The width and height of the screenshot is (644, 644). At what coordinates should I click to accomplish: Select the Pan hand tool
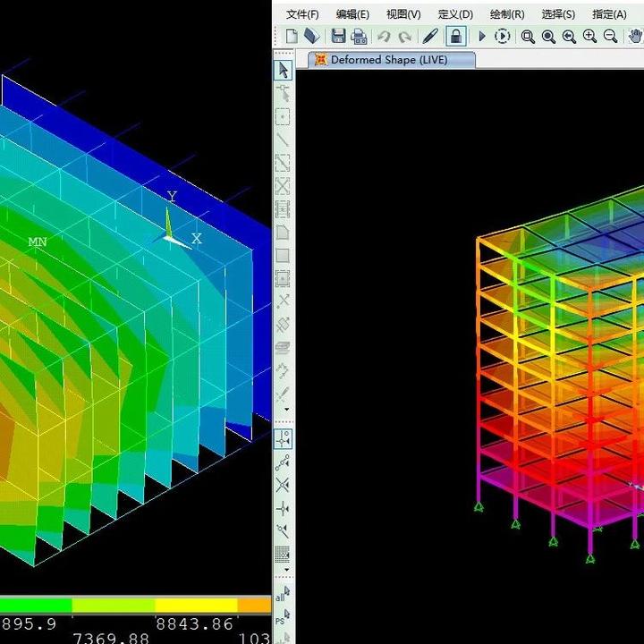(x=635, y=36)
